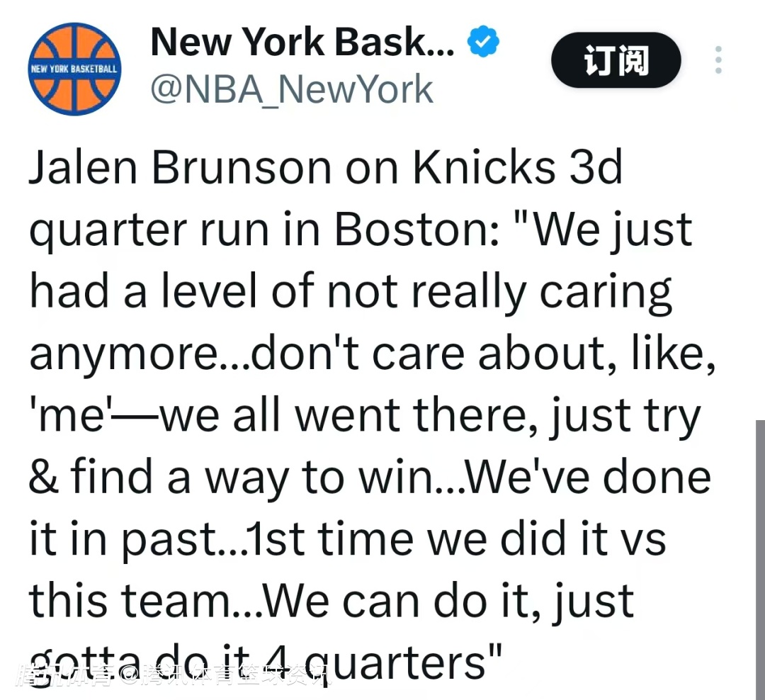The image size is (765, 700).
Task: Open the New York Bask... display name
Action: point(302,43)
